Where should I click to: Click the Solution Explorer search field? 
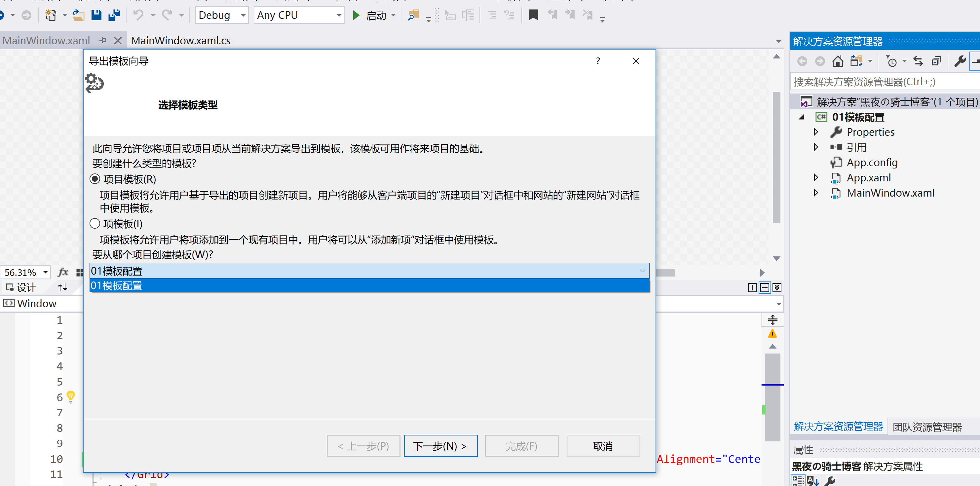[885, 82]
